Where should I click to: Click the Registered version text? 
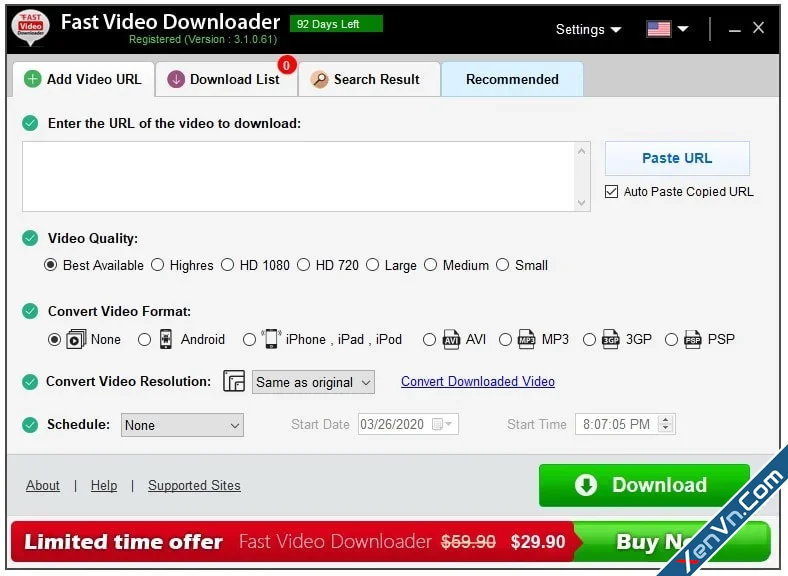tap(203, 39)
